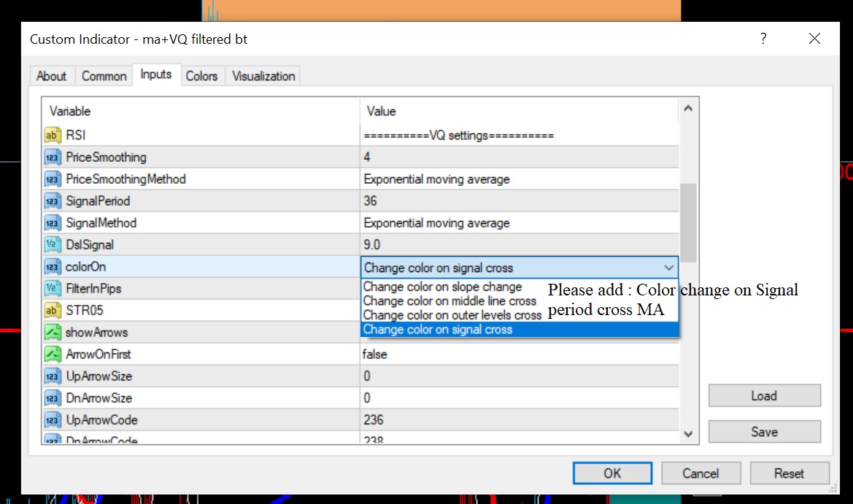The height and width of the screenshot is (504, 853).
Task: Click the bool icon beside ArrowOnFirst
Action: (x=53, y=354)
